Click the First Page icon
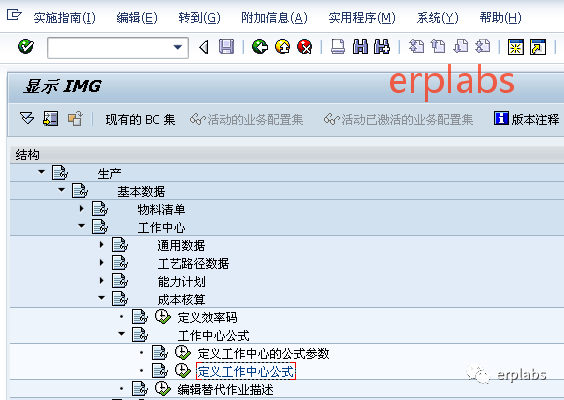 (x=416, y=47)
